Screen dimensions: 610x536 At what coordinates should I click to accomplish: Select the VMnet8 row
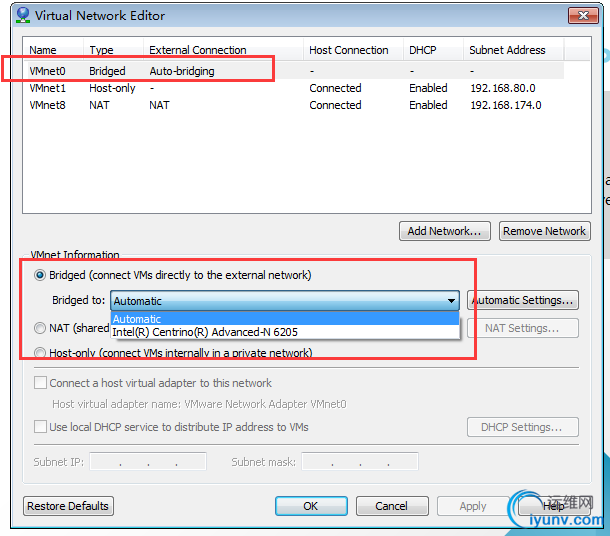[x=296, y=105]
